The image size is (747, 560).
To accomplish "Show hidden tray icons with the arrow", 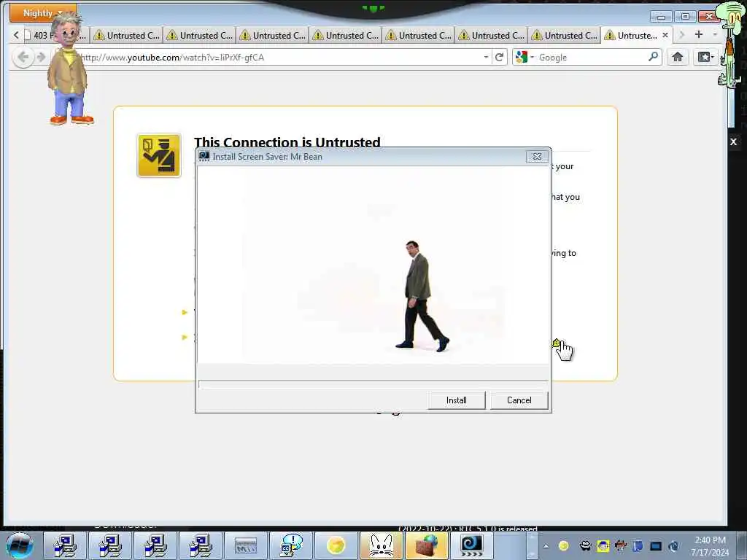I will 546,546.
